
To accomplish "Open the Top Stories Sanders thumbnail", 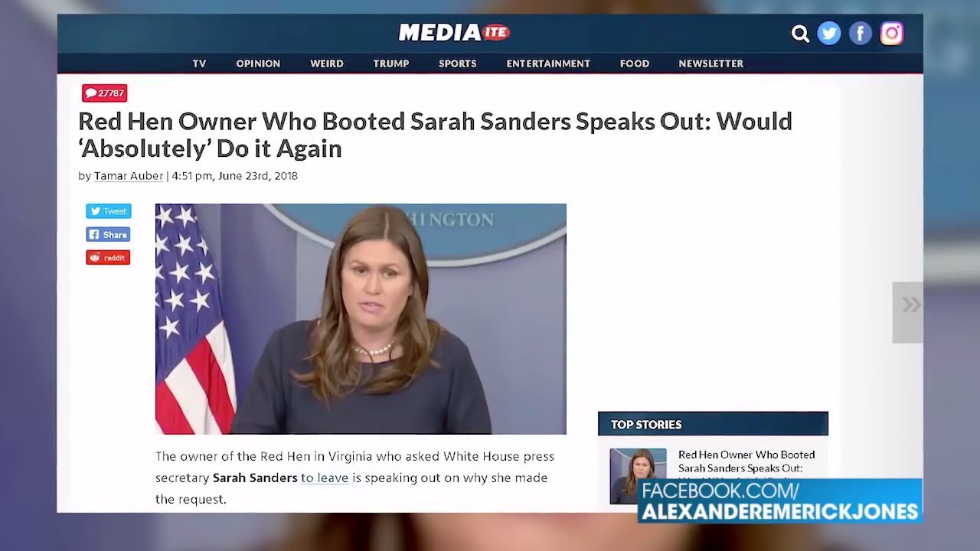I will (x=638, y=476).
